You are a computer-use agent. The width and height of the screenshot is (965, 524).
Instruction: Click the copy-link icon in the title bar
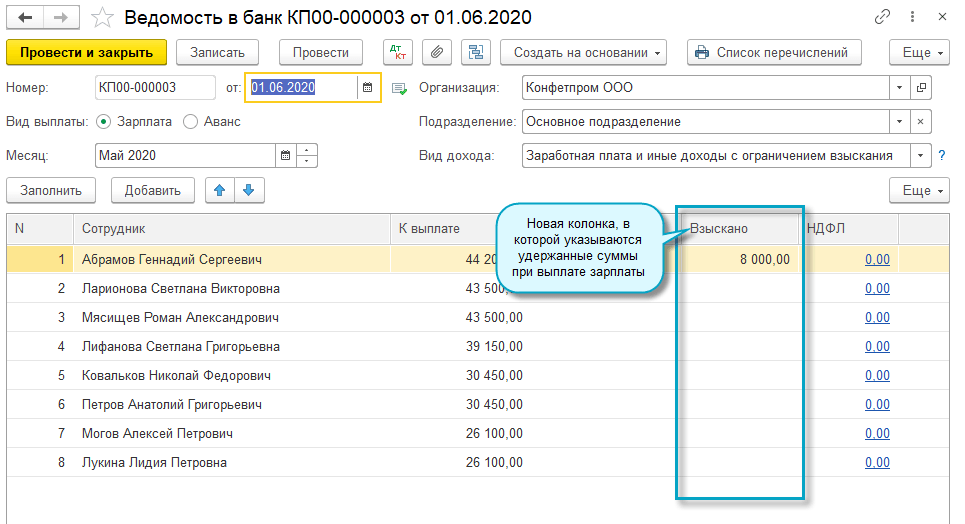tap(882, 17)
